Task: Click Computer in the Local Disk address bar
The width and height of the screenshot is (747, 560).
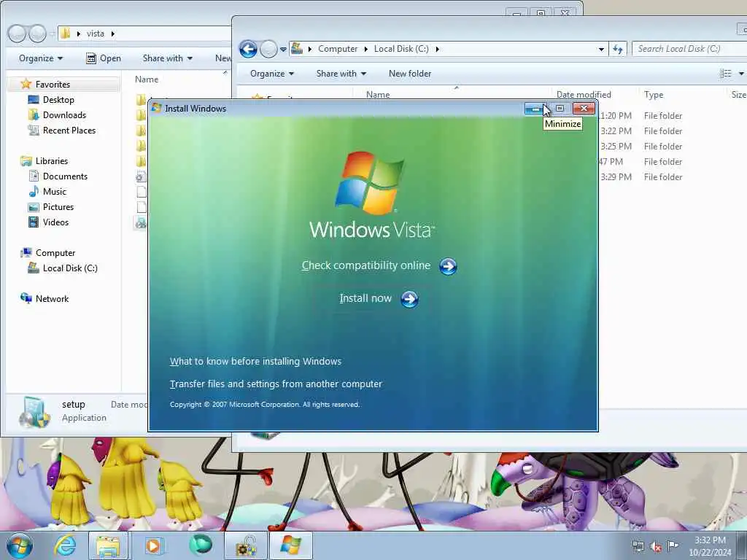Action: coord(338,49)
